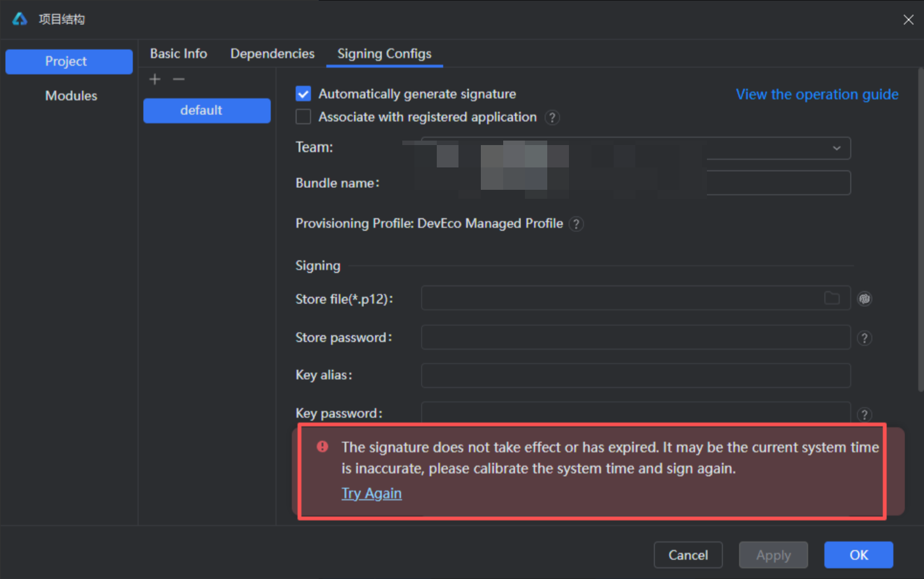Focus the Store password input field
924x579 pixels.
click(635, 337)
